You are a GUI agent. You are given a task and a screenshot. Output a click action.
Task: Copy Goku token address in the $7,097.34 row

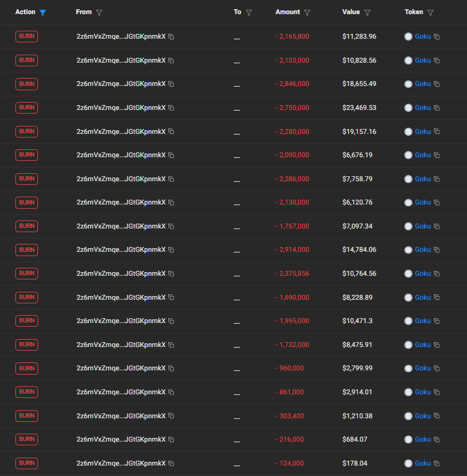click(x=437, y=227)
